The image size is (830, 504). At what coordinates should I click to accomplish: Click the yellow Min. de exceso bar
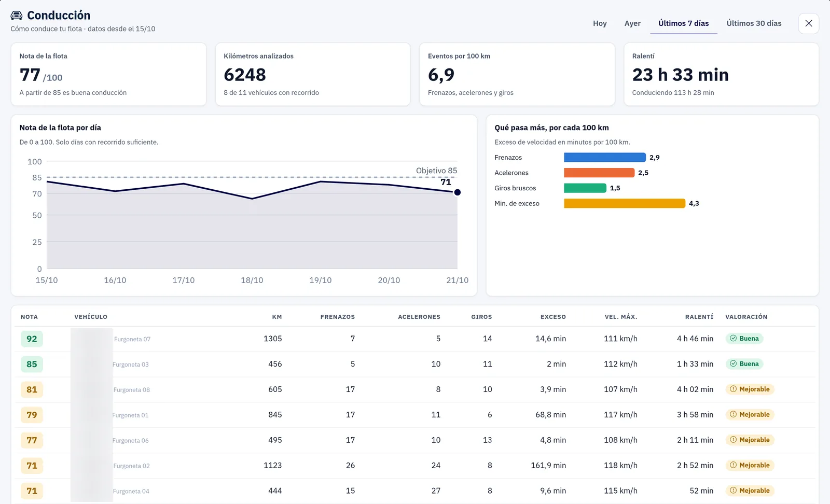click(625, 203)
